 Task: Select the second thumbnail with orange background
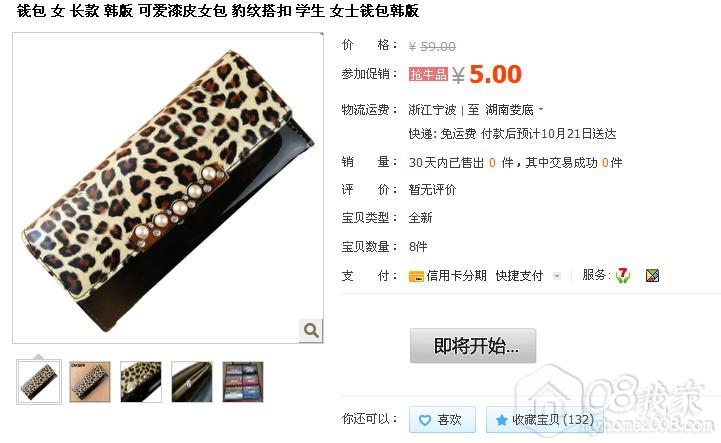[x=90, y=382]
